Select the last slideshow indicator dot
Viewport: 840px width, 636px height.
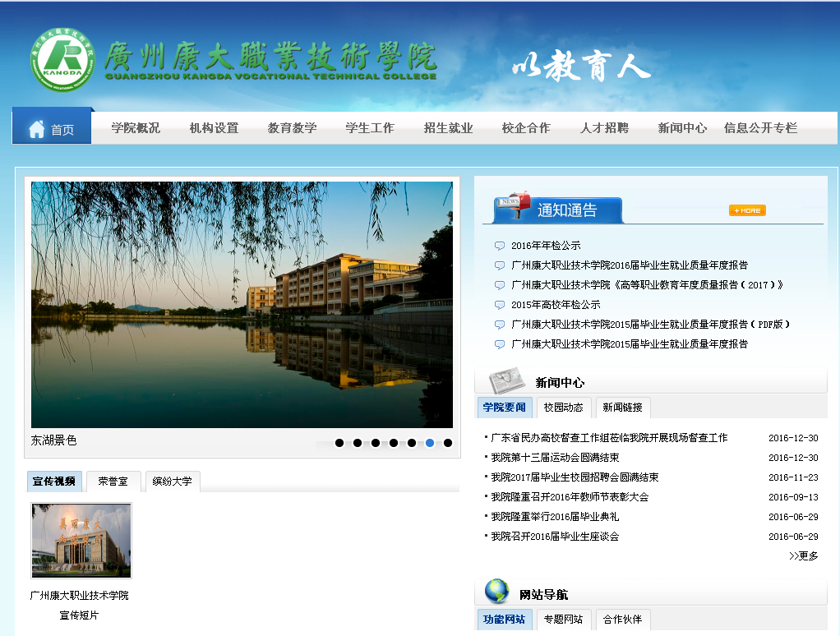(x=448, y=443)
